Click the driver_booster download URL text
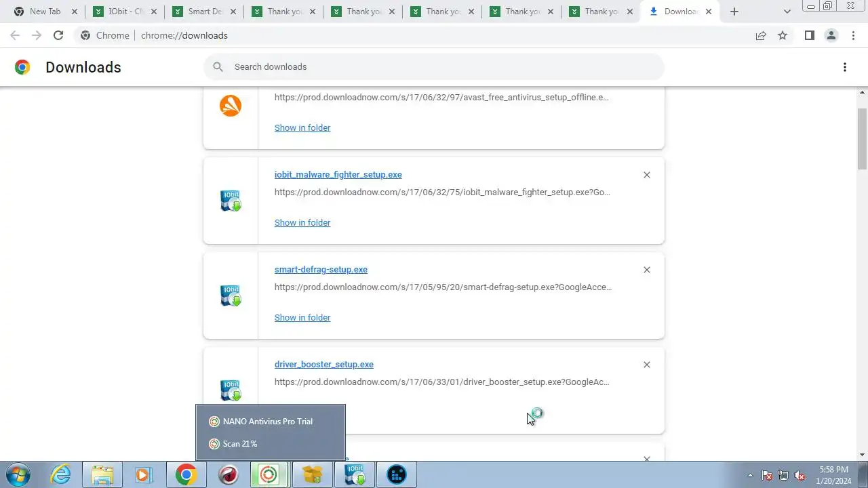Viewport: 868px width, 488px height. 441,382
